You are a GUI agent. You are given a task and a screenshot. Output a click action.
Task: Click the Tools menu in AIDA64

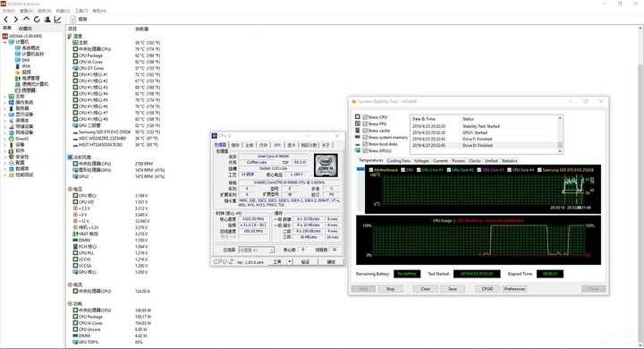(x=81, y=11)
